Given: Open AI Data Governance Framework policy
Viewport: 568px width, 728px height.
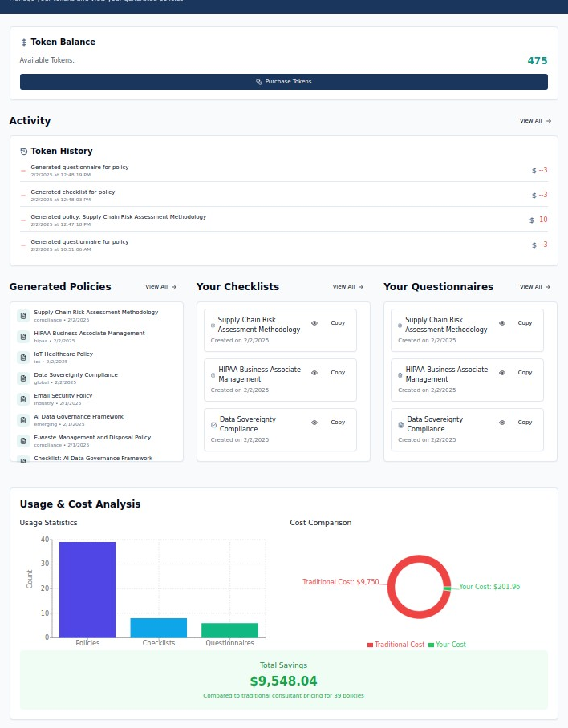Looking at the screenshot, I should tap(96, 420).
